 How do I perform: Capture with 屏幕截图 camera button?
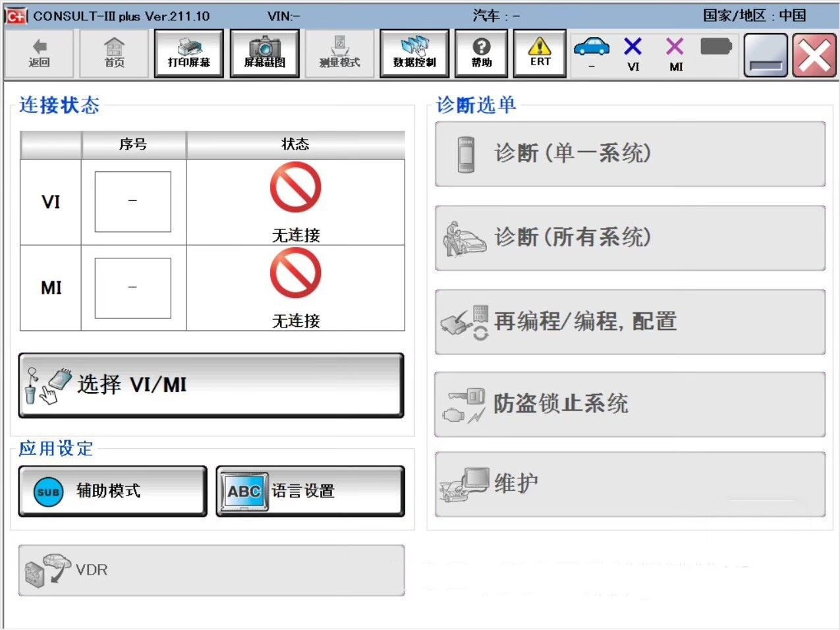[265, 54]
